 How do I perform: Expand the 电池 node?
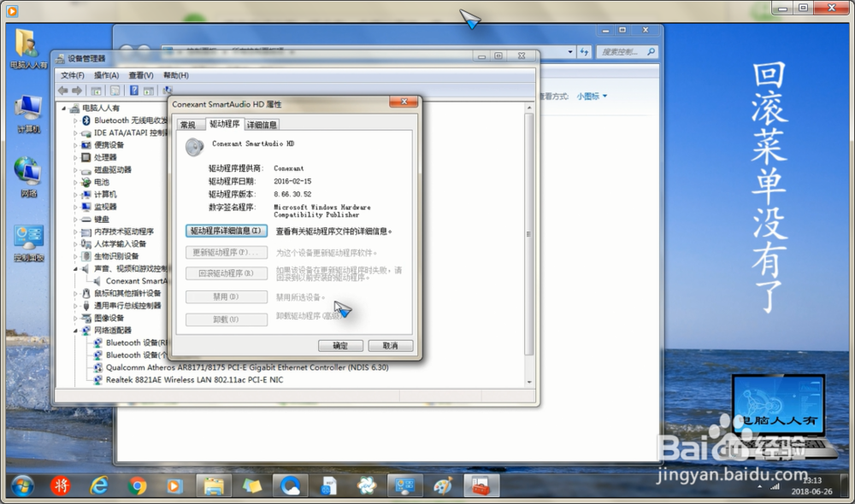pos(75,183)
